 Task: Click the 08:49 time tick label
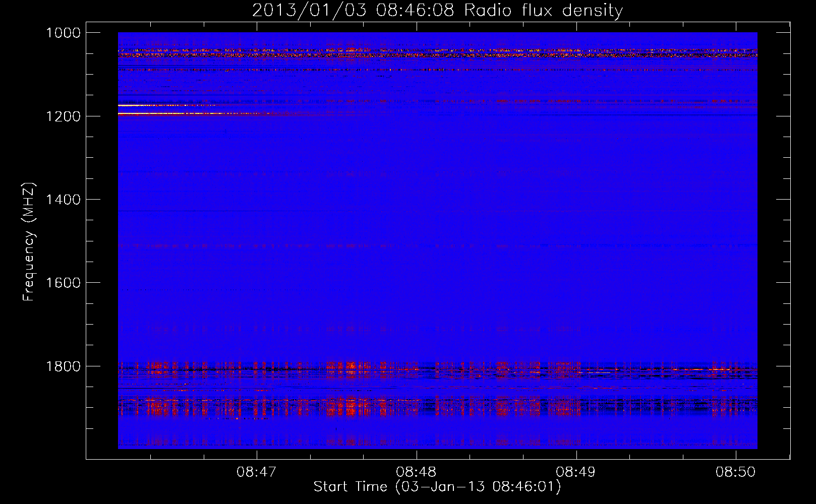576,472
